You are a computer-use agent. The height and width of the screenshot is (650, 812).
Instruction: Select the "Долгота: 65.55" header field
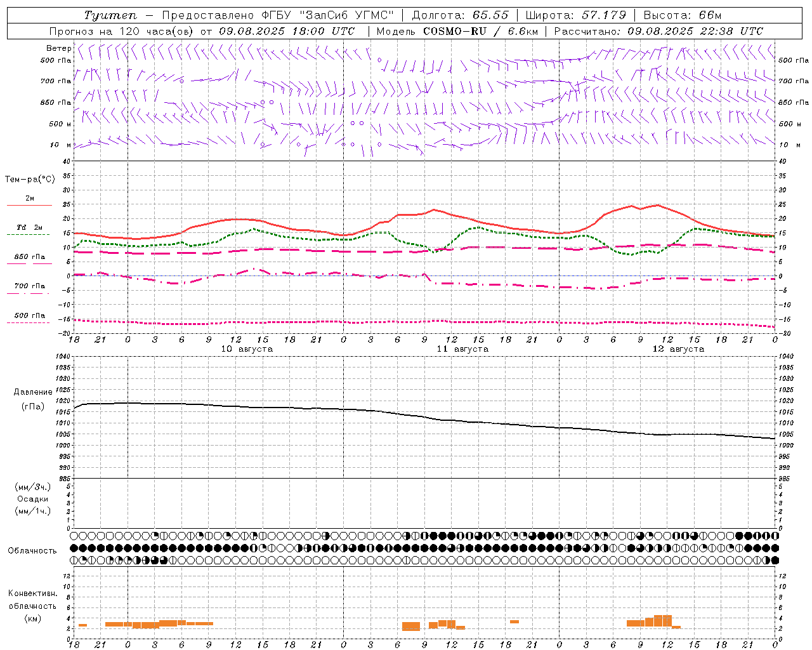point(461,15)
